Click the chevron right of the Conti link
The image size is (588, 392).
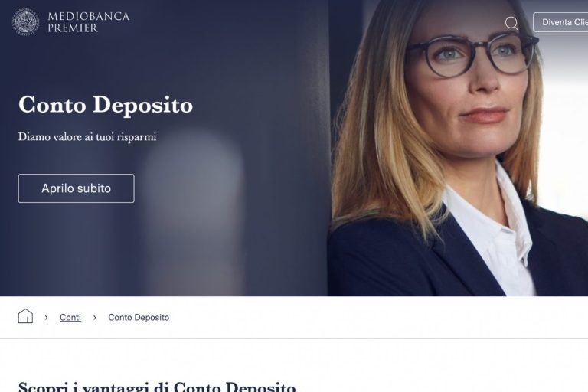(x=94, y=317)
